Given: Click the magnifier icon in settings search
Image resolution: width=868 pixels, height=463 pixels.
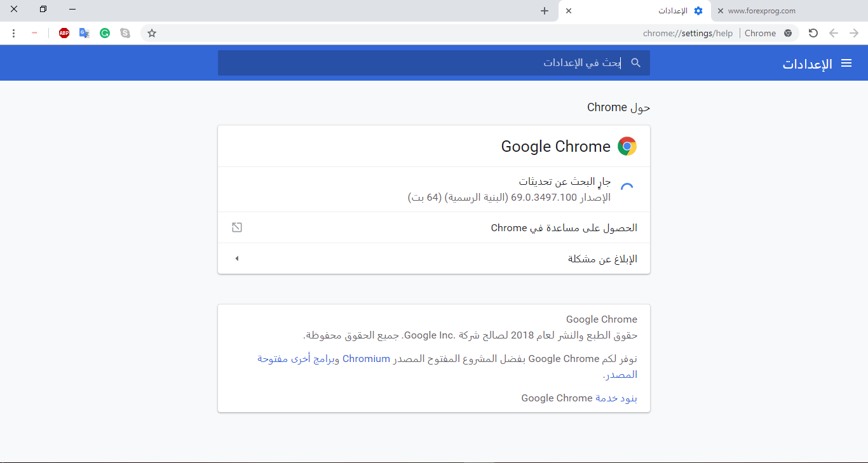Looking at the screenshot, I should [x=635, y=63].
